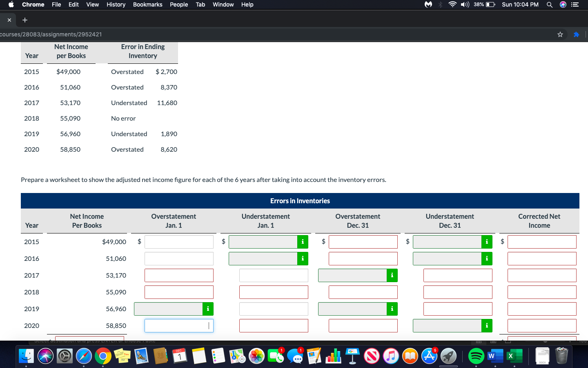The height and width of the screenshot is (368, 588).
Task: Click info icon for 2017 Overstatement Dec. 31
Action: pos(392,275)
